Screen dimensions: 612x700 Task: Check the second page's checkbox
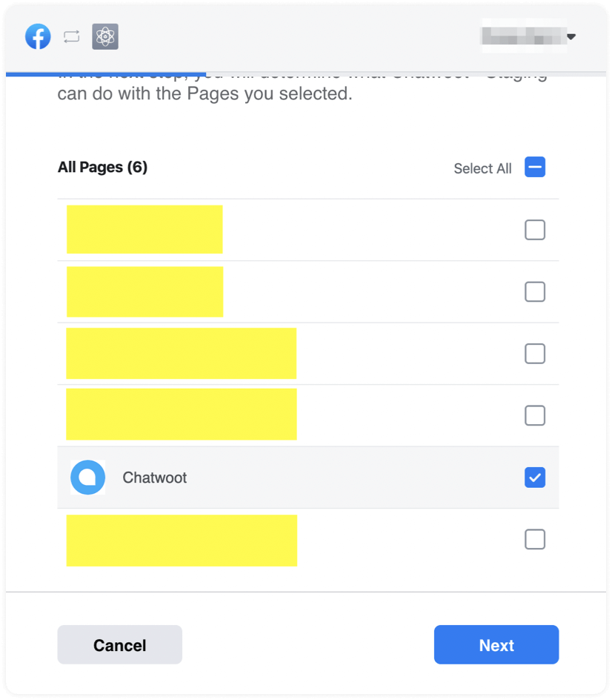535,292
